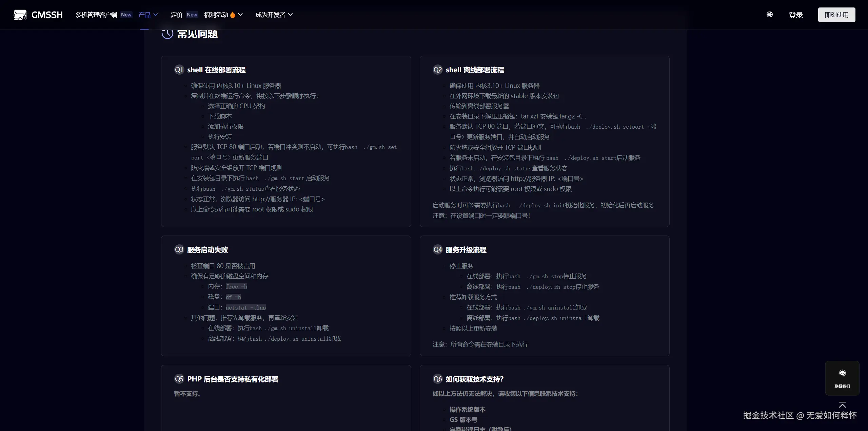The image size is (868, 431).
Task: Click the clock icon beside 常见问题
Action: click(167, 34)
